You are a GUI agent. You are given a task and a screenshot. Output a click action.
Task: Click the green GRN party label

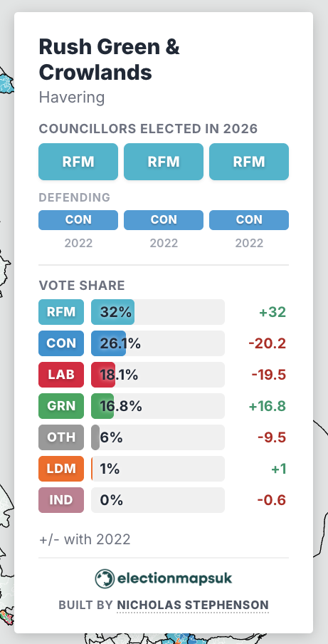click(61, 406)
